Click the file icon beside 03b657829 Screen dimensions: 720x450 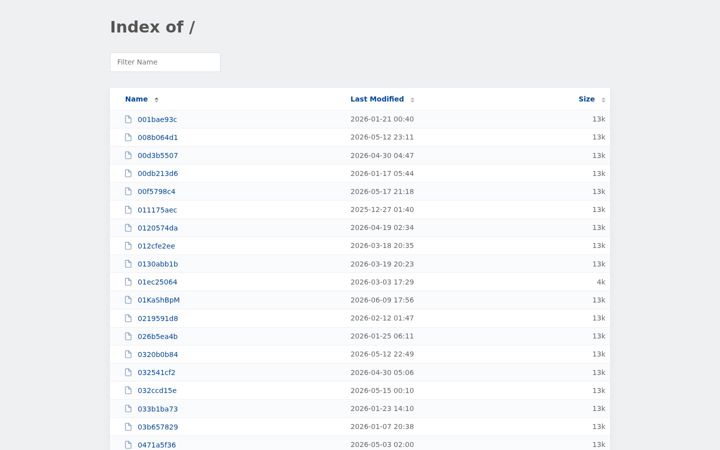(x=128, y=427)
